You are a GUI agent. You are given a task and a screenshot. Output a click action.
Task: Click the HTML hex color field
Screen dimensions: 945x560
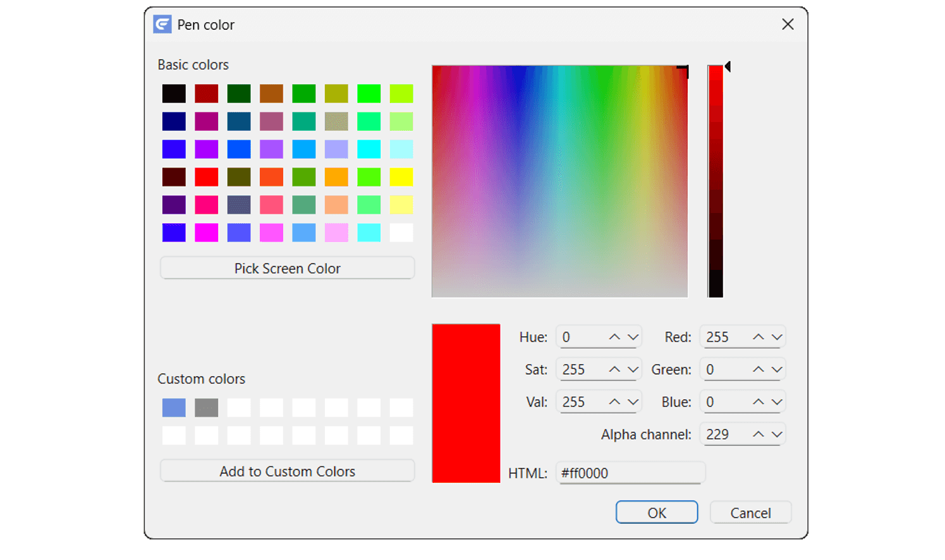(x=630, y=473)
